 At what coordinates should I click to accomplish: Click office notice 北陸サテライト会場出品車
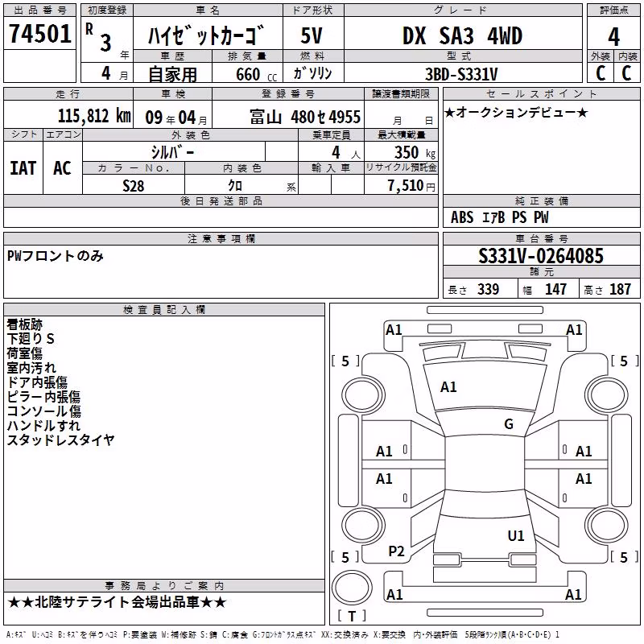(x=117, y=602)
